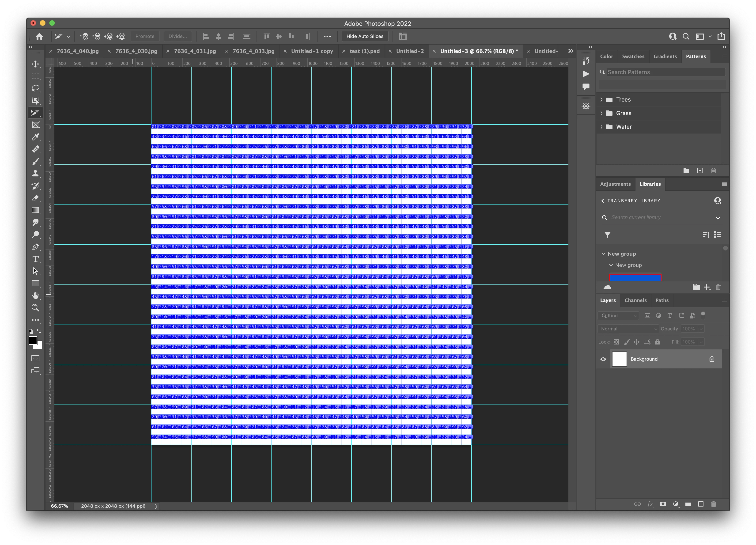Select the Move tool
Screen dimensions: 756x545
pyautogui.click(x=35, y=64)
